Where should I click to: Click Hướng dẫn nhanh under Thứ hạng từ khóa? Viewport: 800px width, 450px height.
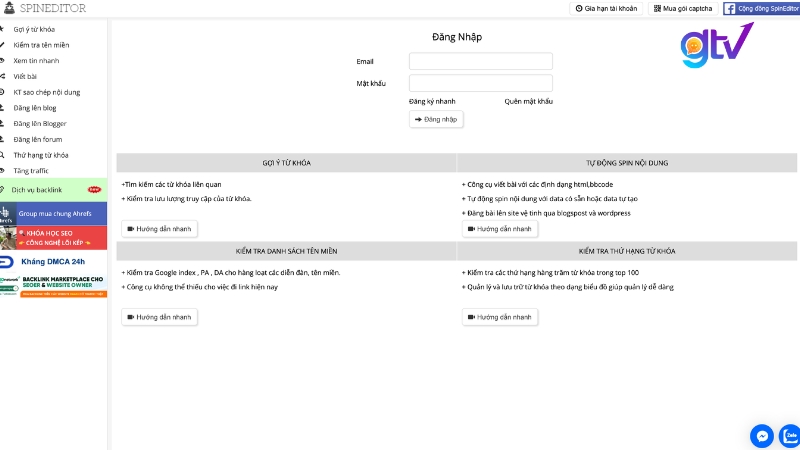[500, 317]
